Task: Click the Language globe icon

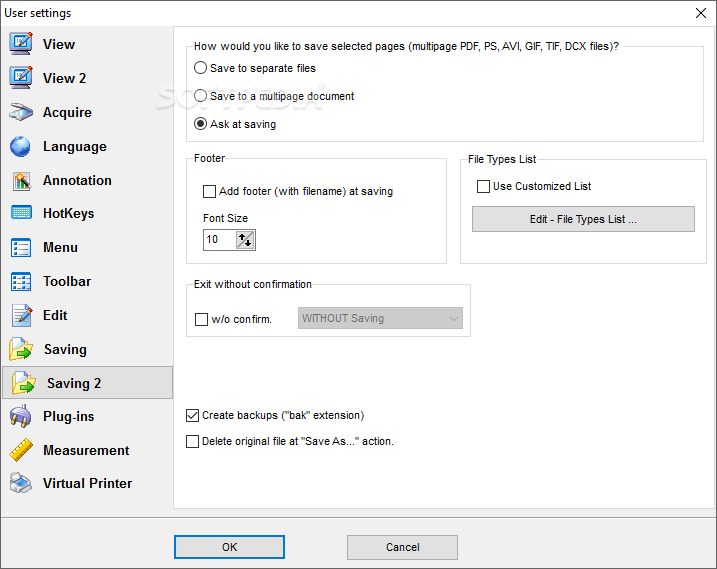Action: point(21,146)
